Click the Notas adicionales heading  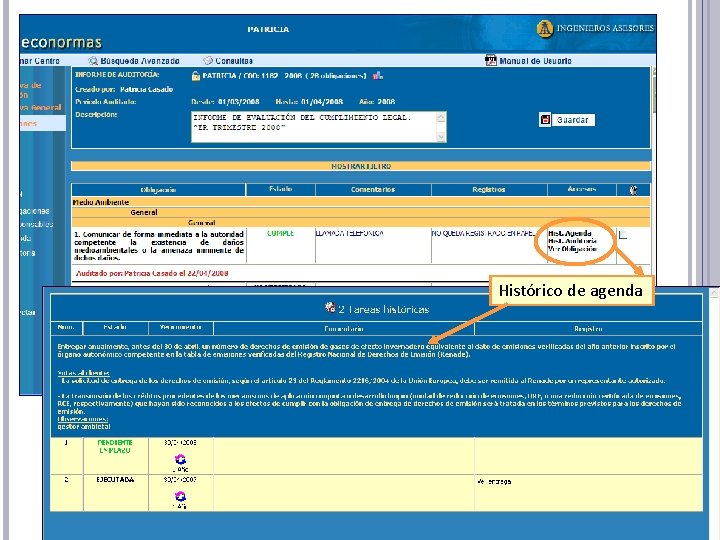(84, 372)
